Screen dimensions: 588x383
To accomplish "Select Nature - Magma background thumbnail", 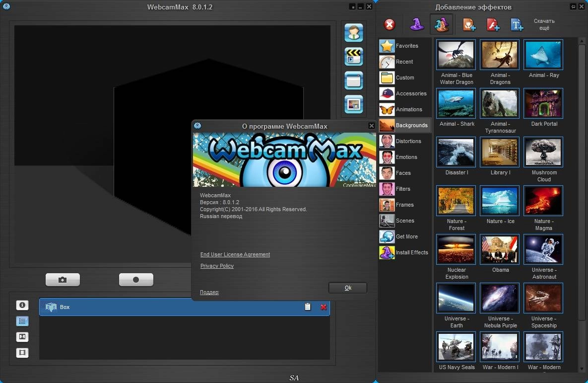I will click(543, 201).
